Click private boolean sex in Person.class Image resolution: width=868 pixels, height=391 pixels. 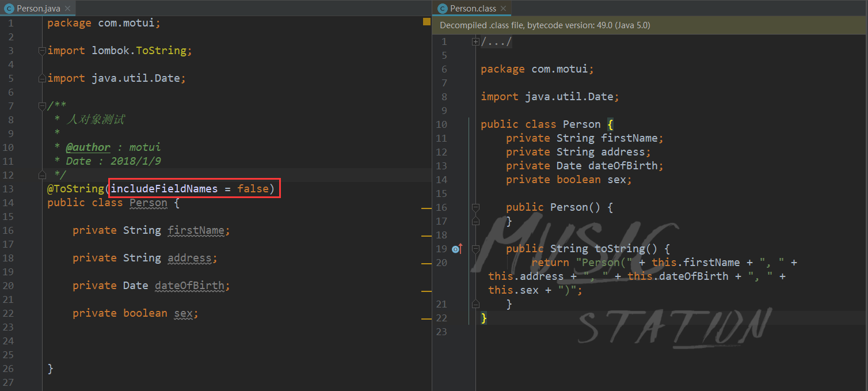(569, 180)
